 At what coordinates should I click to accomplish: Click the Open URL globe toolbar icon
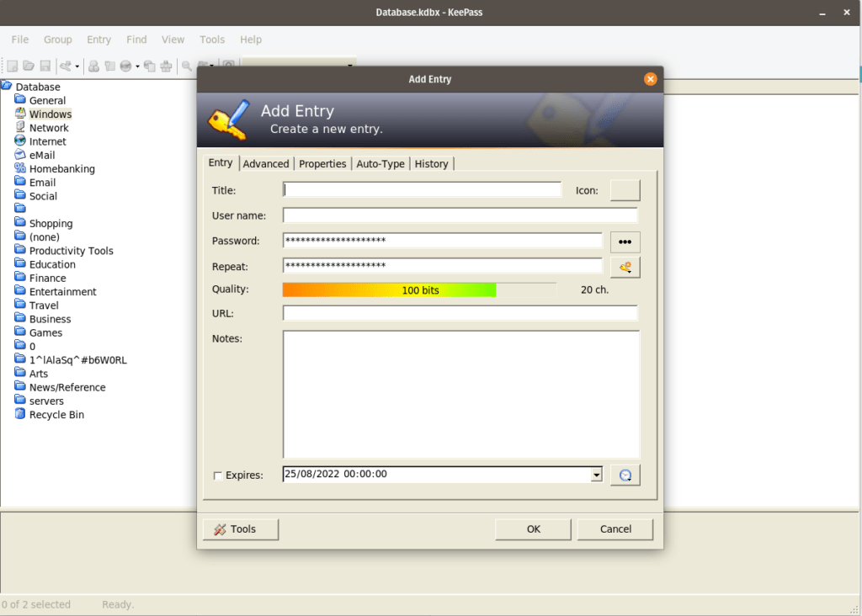(x=126, y=66)
